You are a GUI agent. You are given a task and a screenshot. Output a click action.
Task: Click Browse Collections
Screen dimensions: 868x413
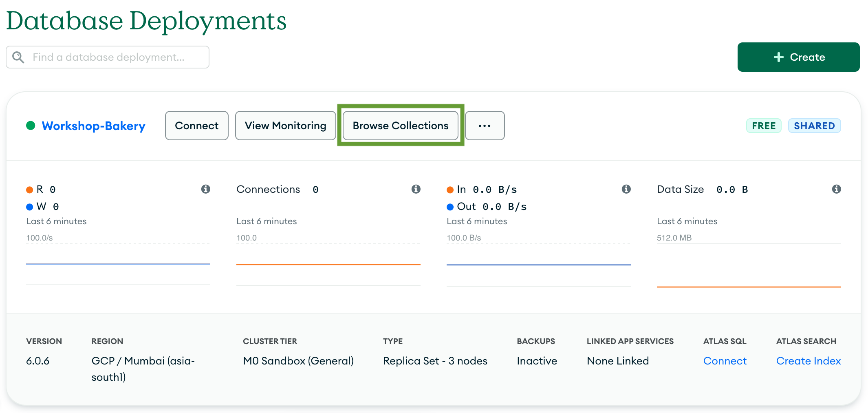(x=401, y=126)
